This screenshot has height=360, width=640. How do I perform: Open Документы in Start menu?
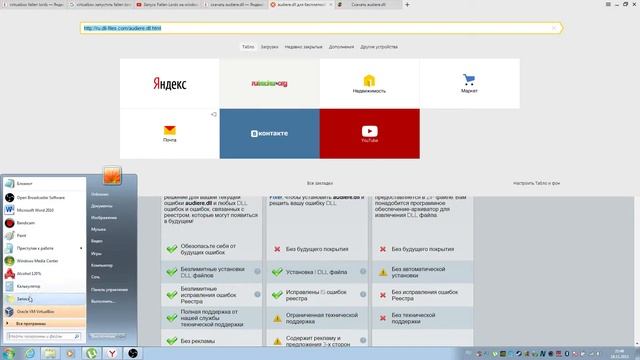click(x=102, y=206)
